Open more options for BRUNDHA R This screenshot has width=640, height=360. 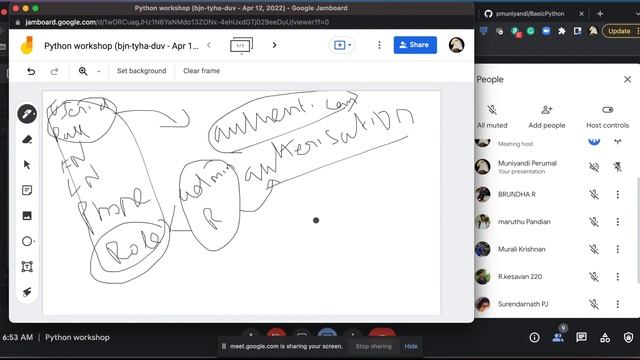pyautogui.click(x=618, y=194)
